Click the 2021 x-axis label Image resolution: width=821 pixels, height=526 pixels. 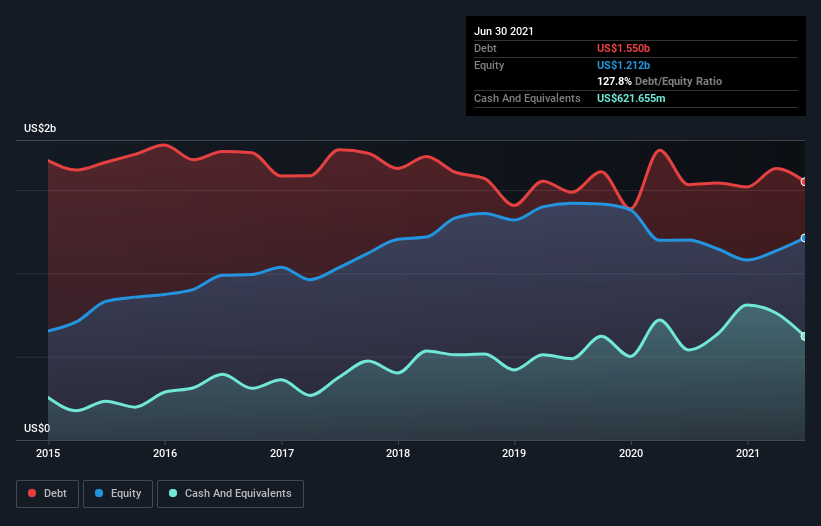(748, 453)
